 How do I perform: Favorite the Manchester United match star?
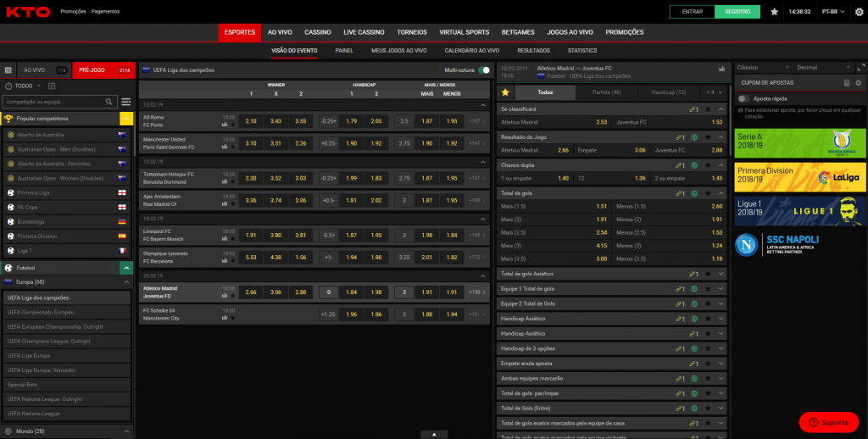point(232,147)
